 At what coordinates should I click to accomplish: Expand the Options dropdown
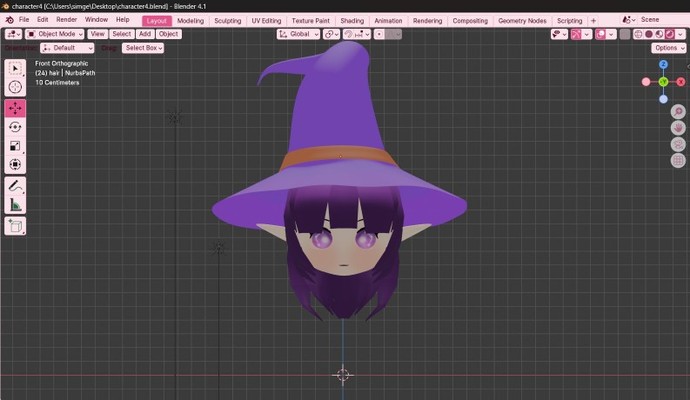pos(669,48)
